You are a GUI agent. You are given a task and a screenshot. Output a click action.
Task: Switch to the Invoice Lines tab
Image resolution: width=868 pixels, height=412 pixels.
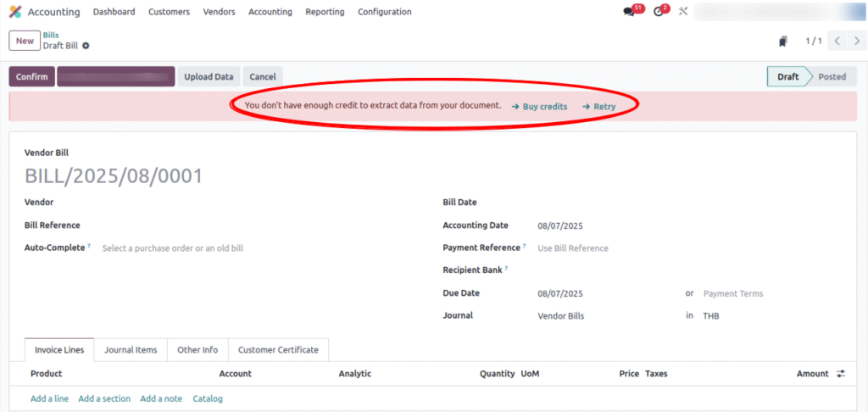59,350
